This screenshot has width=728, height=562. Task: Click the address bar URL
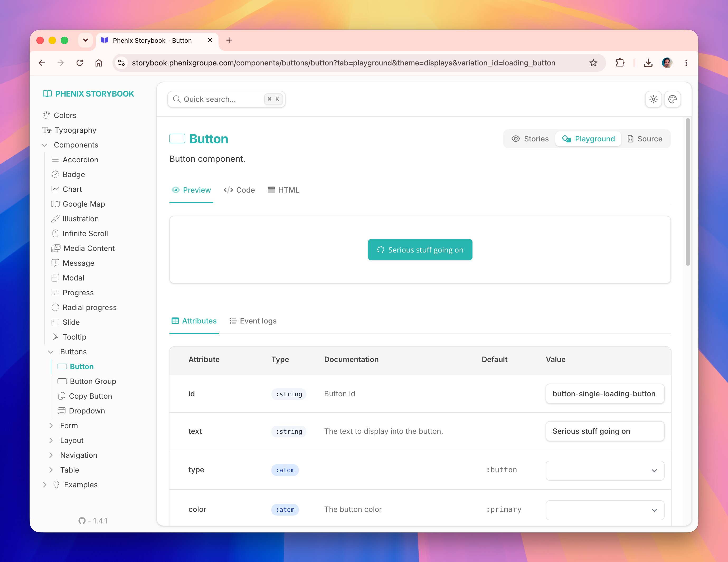[343, 63]
